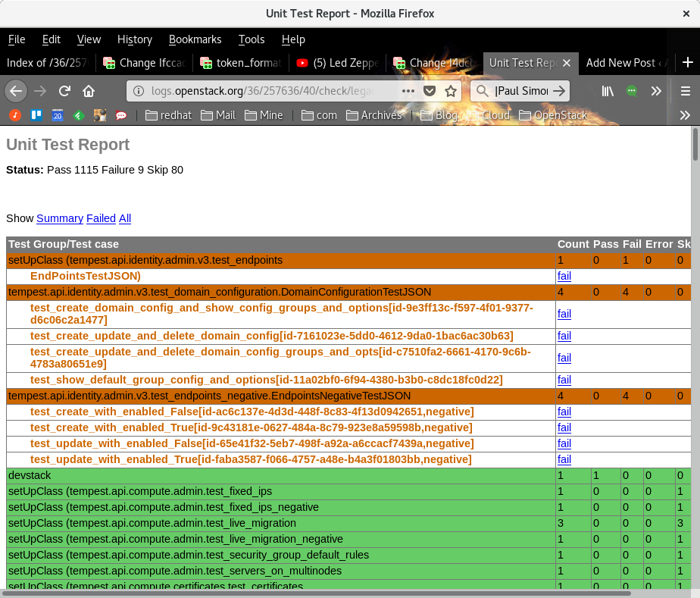Click the forward navigation arrow
The height and width of the screenshot is (598, 700).
point(40,91)
